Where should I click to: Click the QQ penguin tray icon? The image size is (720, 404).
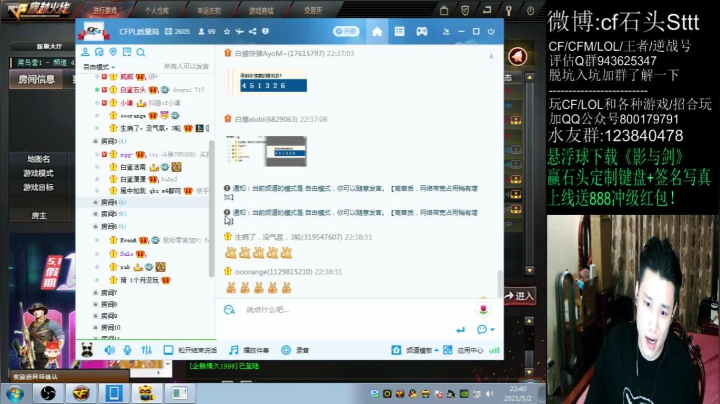(x=413, y=394)
